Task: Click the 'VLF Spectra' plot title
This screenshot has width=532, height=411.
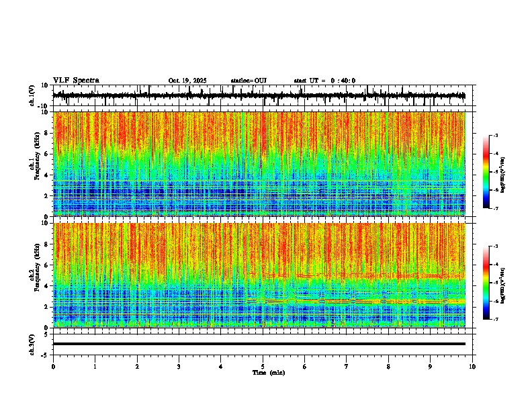Action: [x=76, y=81]
